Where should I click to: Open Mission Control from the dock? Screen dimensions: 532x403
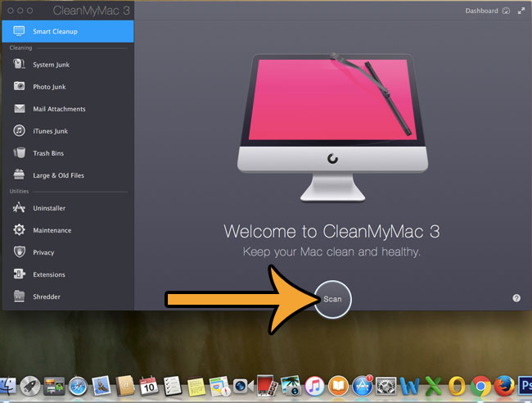tap(54, 386)
